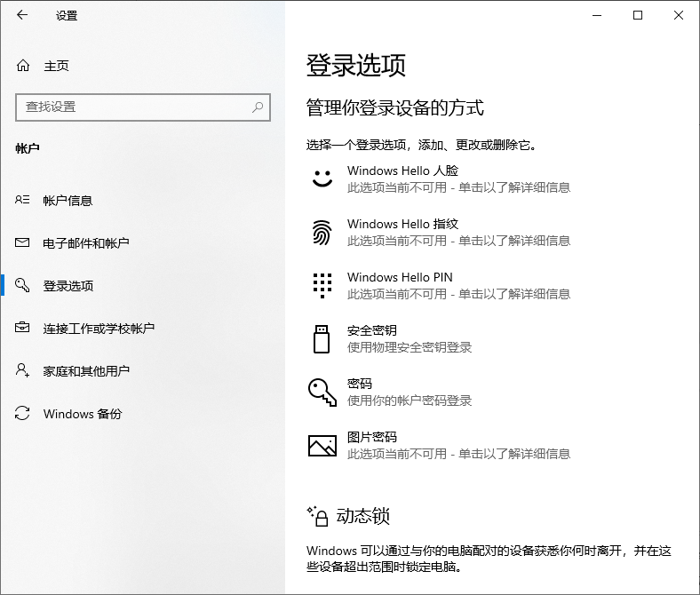700x595 pixels.
Task: Click unavailable notice under Windows Hello 人脸
Action: pos(459,187)
